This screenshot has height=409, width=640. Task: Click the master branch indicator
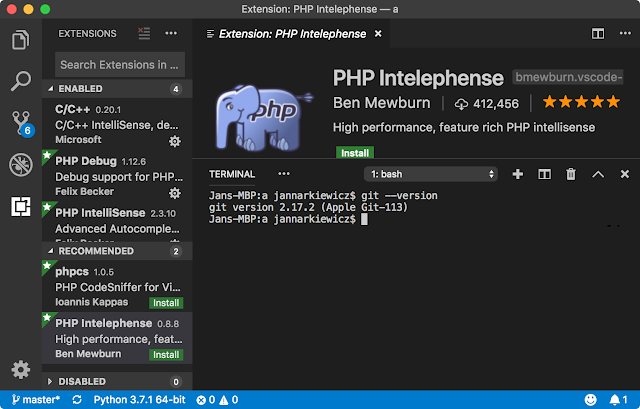(x=36, y=400)
